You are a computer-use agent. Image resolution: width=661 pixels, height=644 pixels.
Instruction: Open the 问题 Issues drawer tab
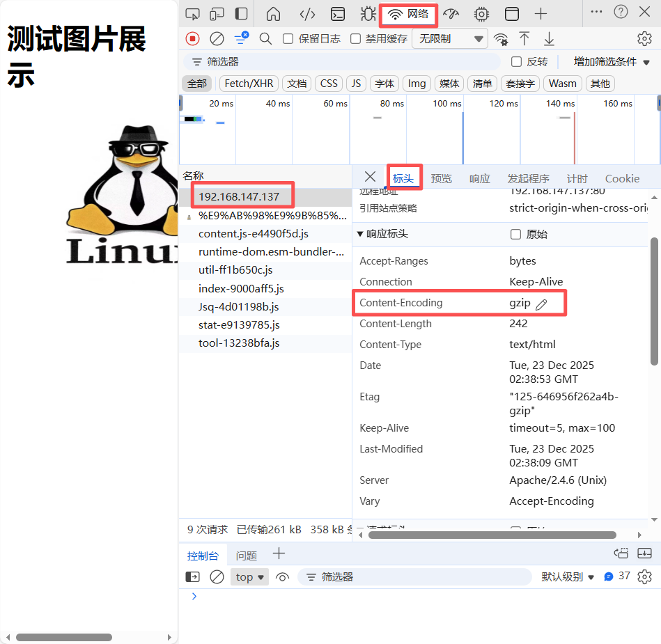(246, 556)
